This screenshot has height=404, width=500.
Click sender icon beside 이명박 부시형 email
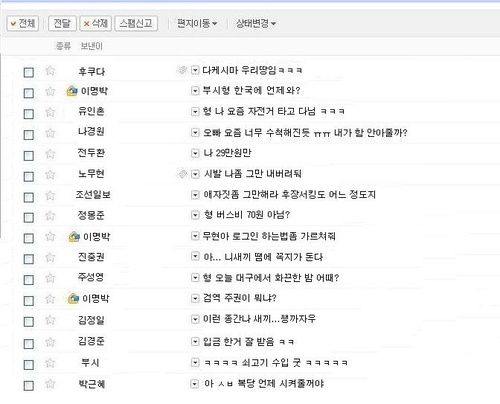pos(72,91)
